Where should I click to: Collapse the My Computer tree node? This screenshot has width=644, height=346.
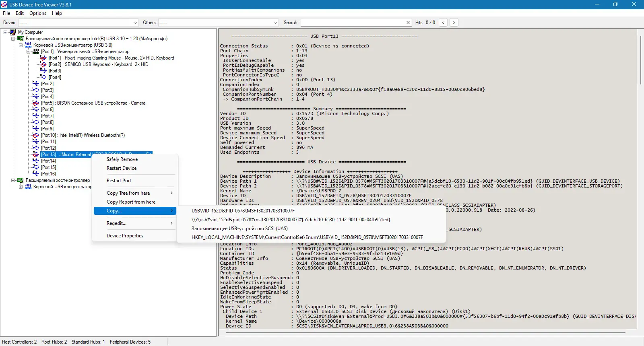(x=6, y=32)
